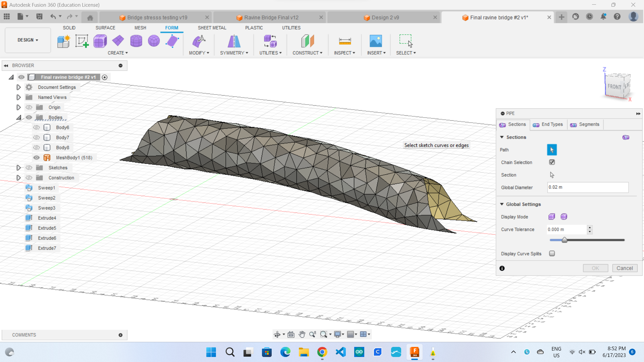Toggle visibility of MeshBody1 layer

point(37,157)
